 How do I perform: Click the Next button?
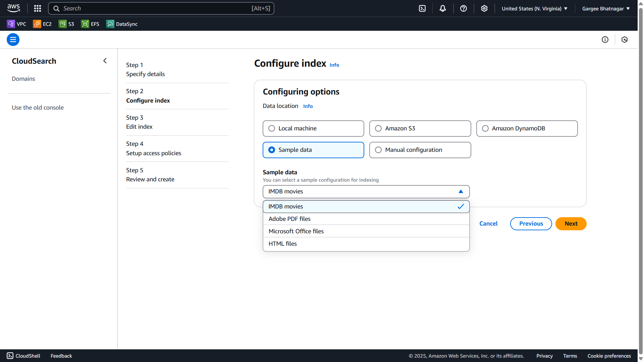tap(571, 224)
